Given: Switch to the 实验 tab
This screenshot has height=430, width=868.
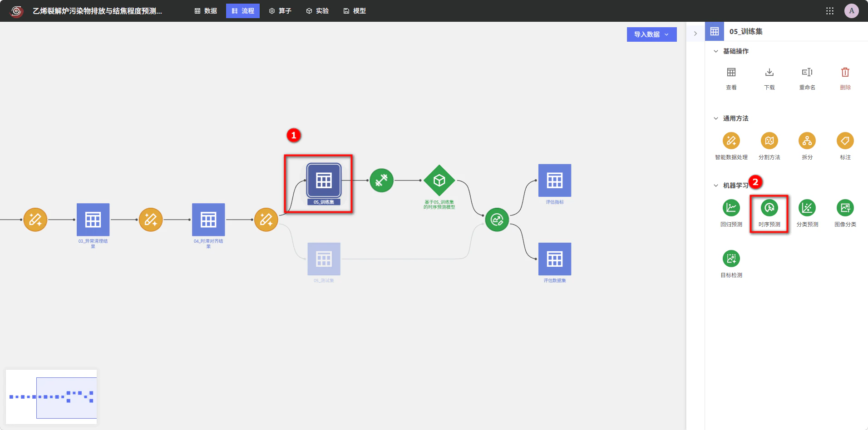Looking at the screenshot, I should 317,11.
